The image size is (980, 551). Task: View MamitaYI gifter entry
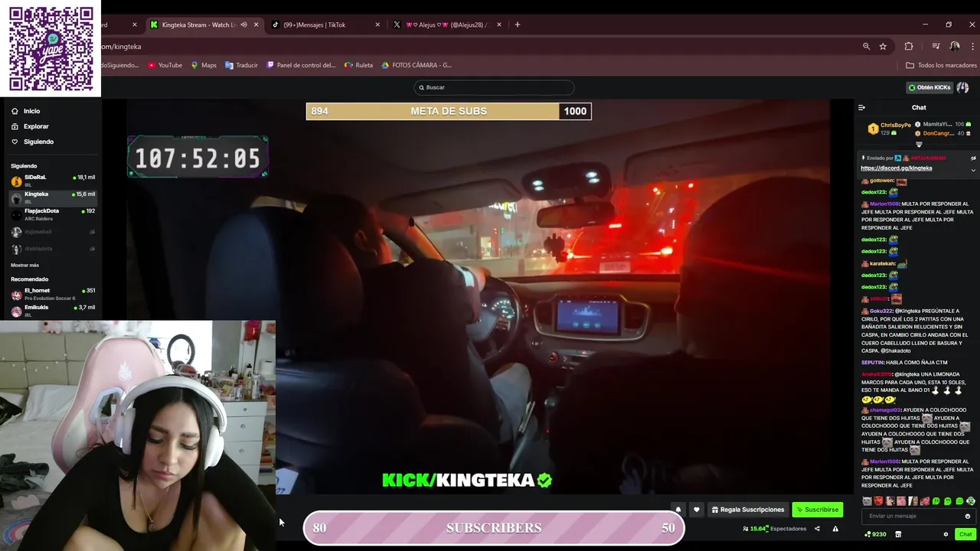[x=942, y=124]
